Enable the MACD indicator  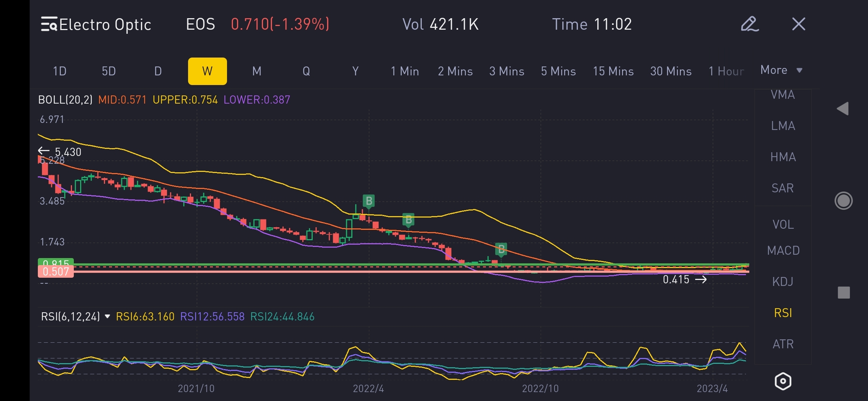[783, 251]
